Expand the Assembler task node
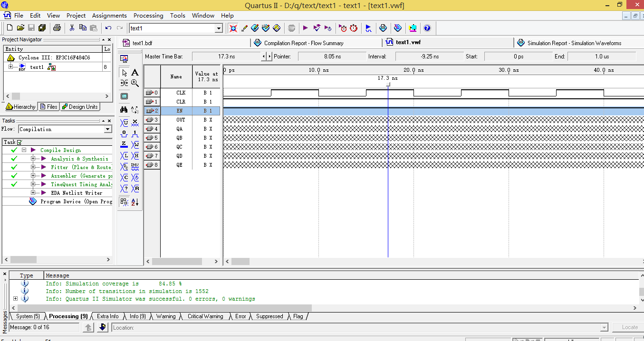 coord(33,176)
